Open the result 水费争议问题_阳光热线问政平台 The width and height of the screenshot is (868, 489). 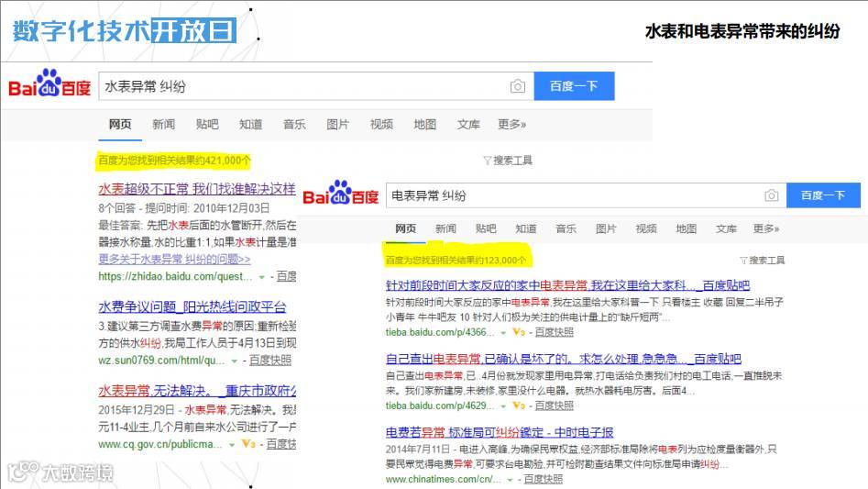point(192,306)
